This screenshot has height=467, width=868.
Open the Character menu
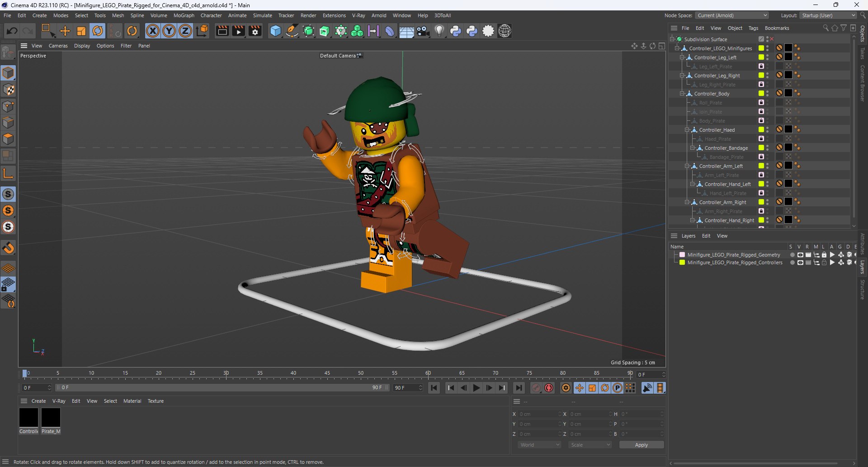pyautogui.click(x=211, y=15)
